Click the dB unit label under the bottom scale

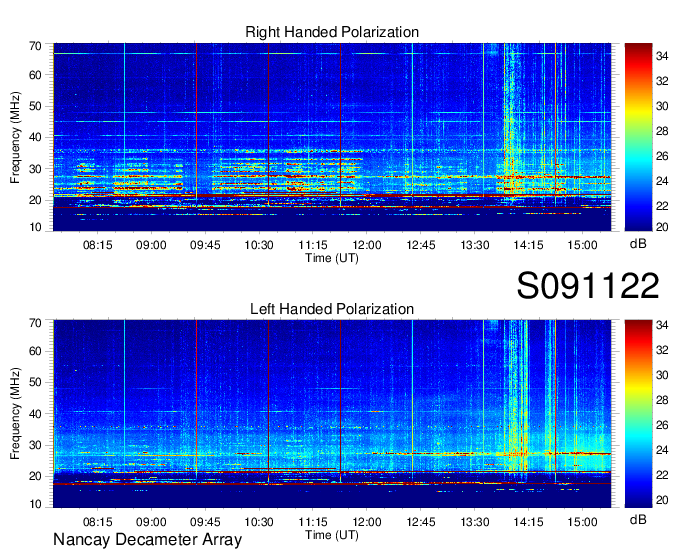click(638, 519)
